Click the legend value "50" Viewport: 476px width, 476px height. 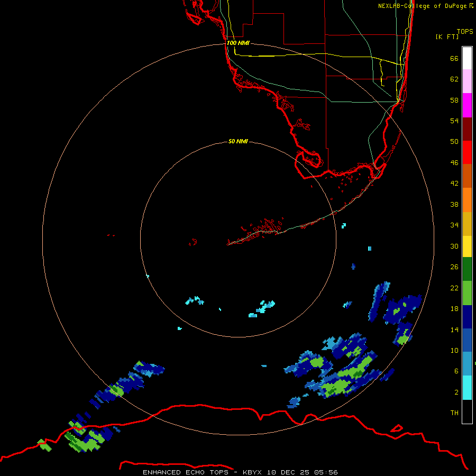pyautogui.click(x=454, y=142)
